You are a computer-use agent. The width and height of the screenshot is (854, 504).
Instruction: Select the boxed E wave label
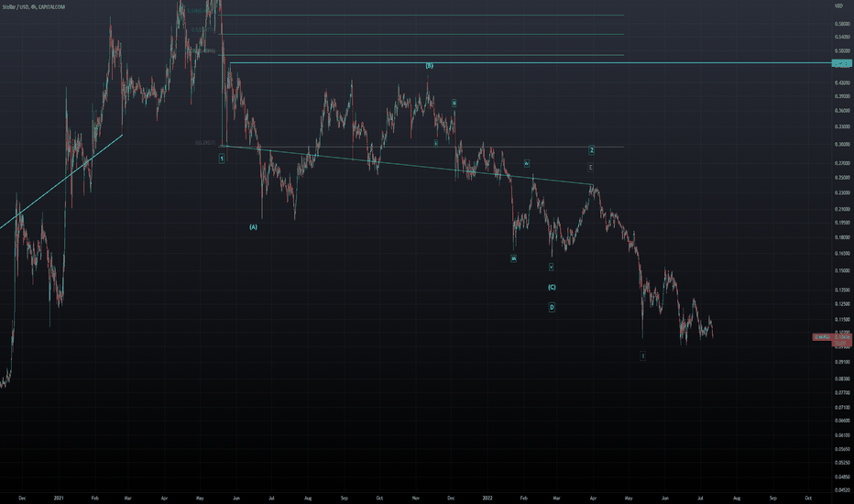click(590, 168)
